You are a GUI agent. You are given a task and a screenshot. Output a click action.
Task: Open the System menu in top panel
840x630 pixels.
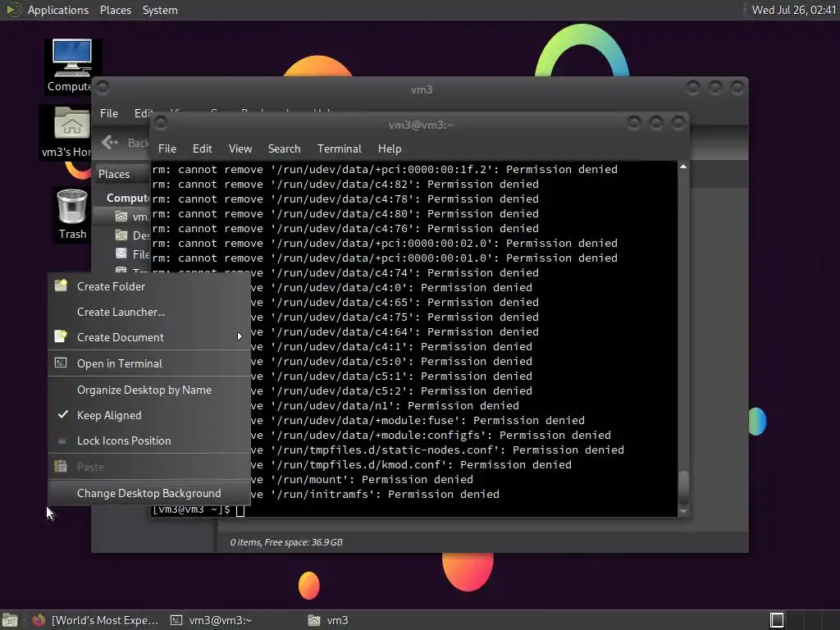(x=160, y=10)
